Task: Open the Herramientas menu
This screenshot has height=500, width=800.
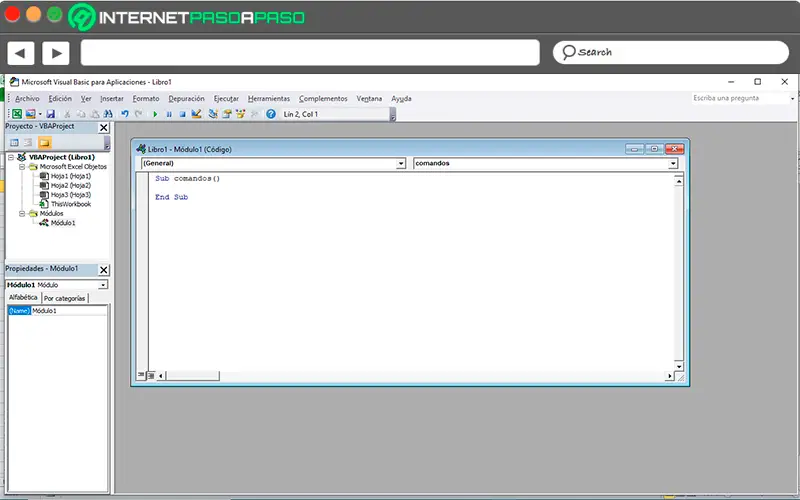Action: click(x=269, y=98)
